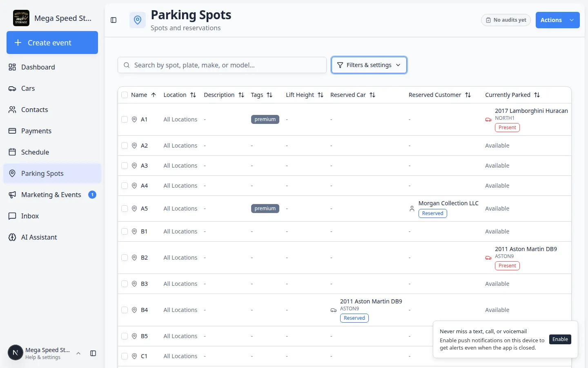Click the red car icon beside Lamborghini Huracan
The image size is (588, 368).
488,119
